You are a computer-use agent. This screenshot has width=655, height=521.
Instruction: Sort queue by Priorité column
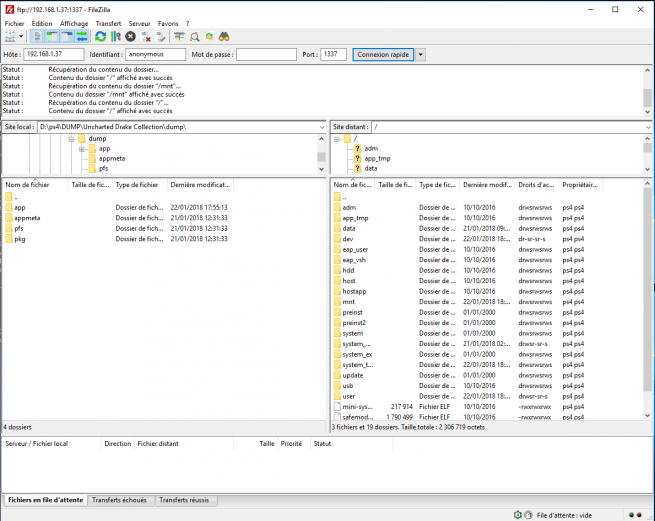(x=292, y=444)
